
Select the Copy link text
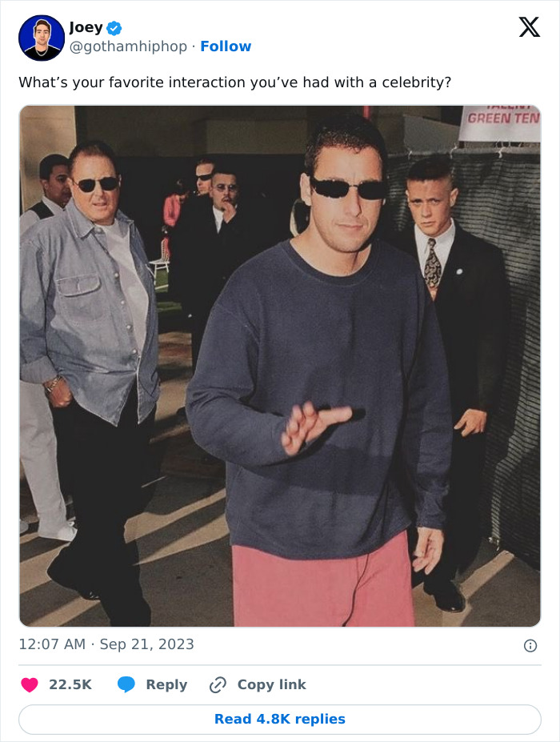271,684
